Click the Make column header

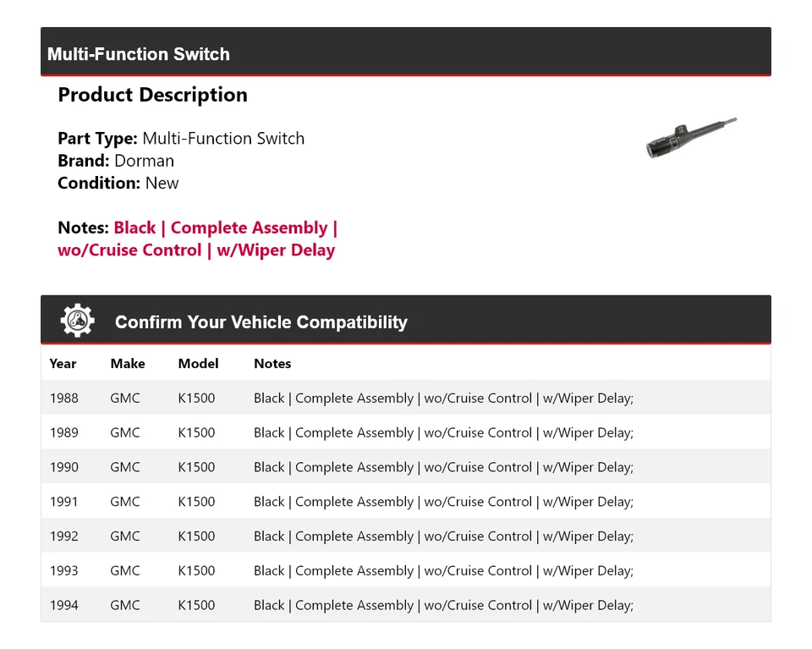pos(128,364)
